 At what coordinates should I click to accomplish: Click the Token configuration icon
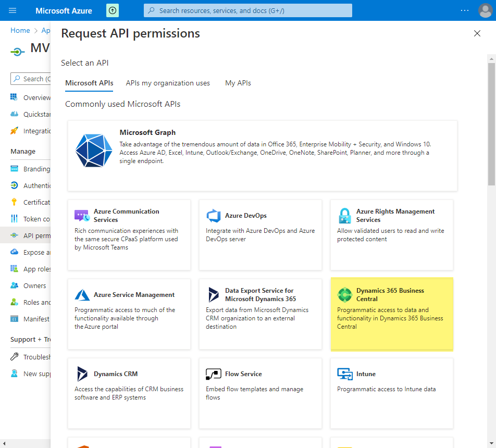tap(14, 219)
